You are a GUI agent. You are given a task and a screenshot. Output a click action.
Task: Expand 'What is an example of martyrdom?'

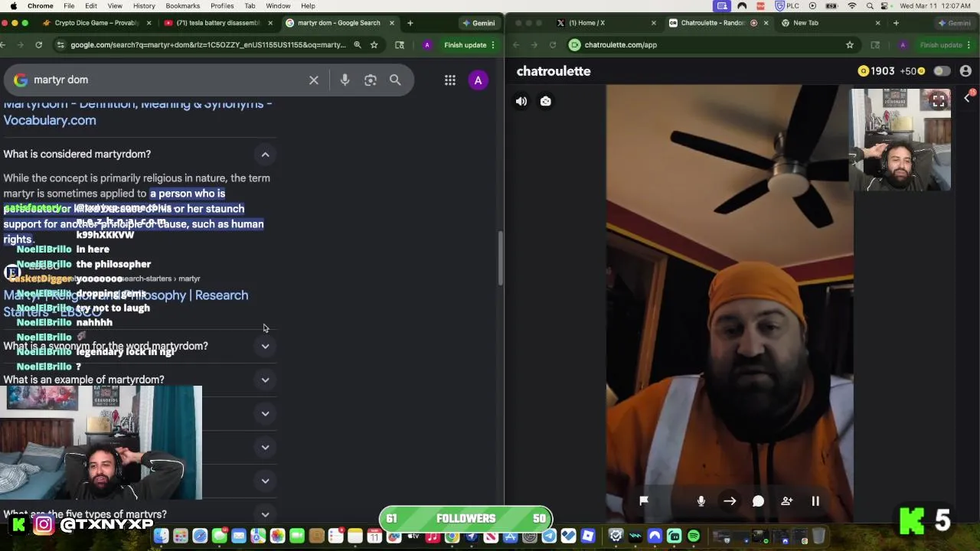tap(265, 380)
